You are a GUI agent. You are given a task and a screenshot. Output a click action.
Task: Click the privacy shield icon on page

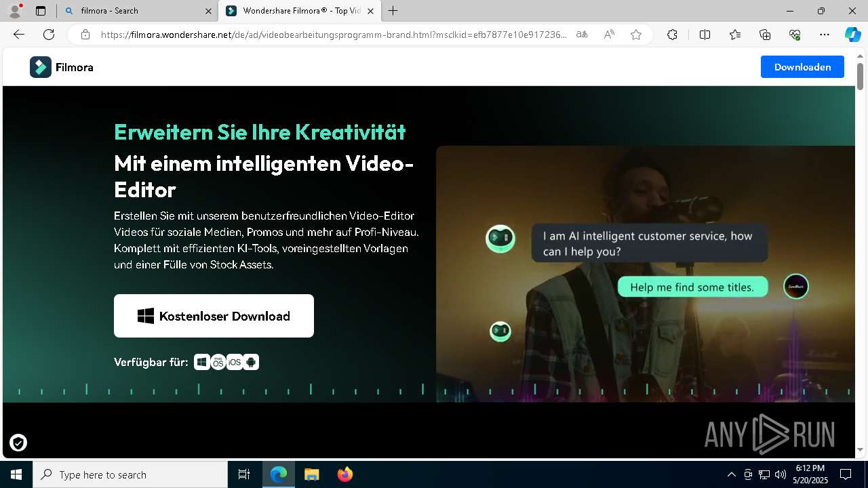coord(18,443)
